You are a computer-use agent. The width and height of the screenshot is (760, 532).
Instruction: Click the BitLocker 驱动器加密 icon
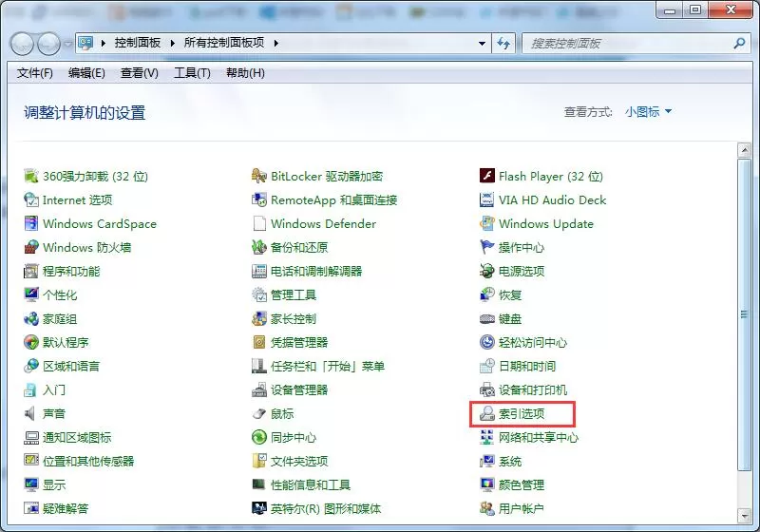click(258, 176)
